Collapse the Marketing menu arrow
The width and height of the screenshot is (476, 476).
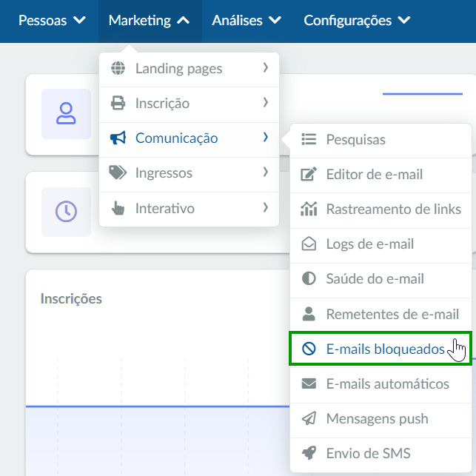click(x=184, y=20)
